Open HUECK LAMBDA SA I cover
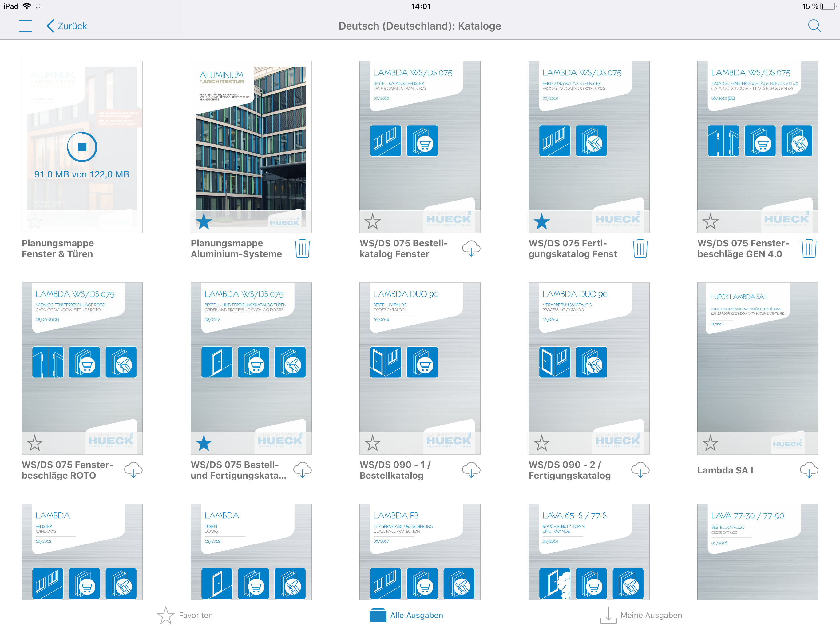Viewport: 840px width, 630px height. pos(758,368)
